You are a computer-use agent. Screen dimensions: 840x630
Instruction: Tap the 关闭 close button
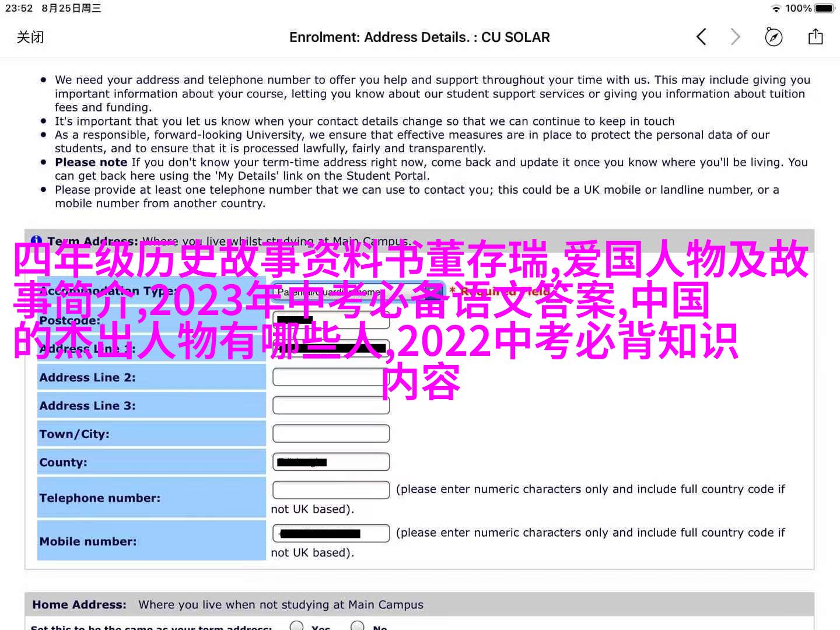click(x=30, y=37)
